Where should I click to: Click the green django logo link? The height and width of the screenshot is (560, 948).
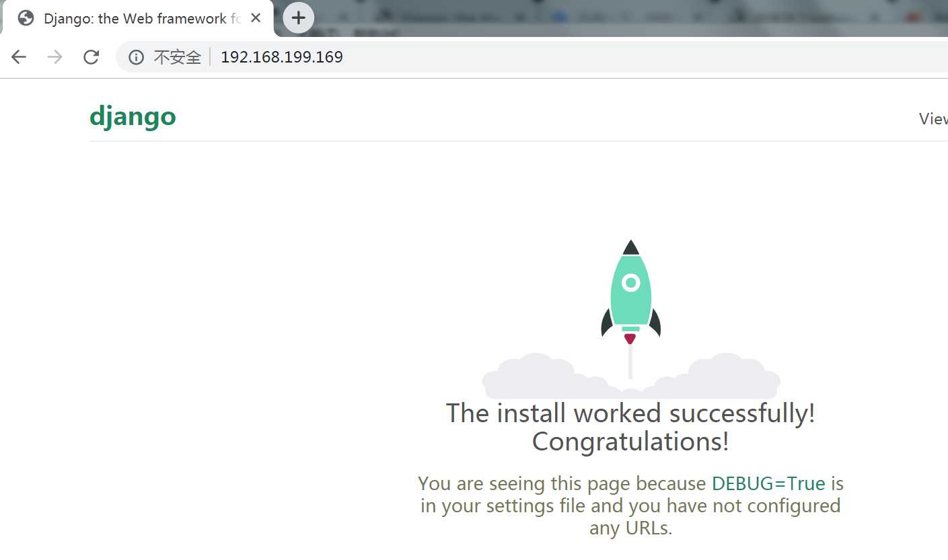tap(133, 116)
